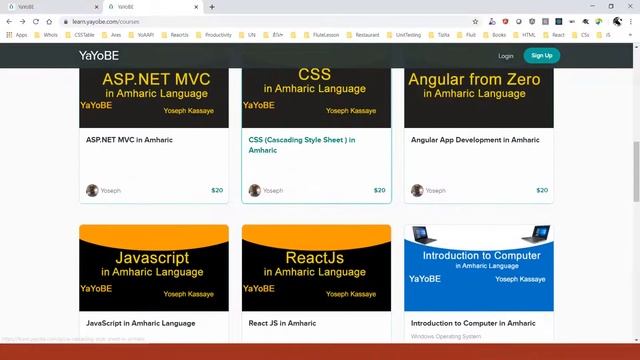Close the first YaYoBE tab
The width and height of the screenshot is (640, 360).
(96, 7)
